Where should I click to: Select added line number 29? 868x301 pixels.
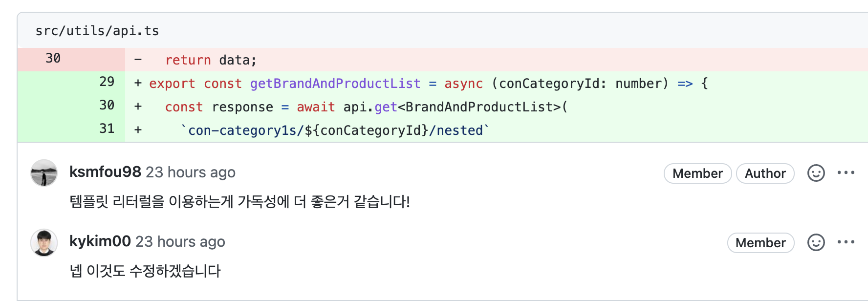click(x=107, y=82)
